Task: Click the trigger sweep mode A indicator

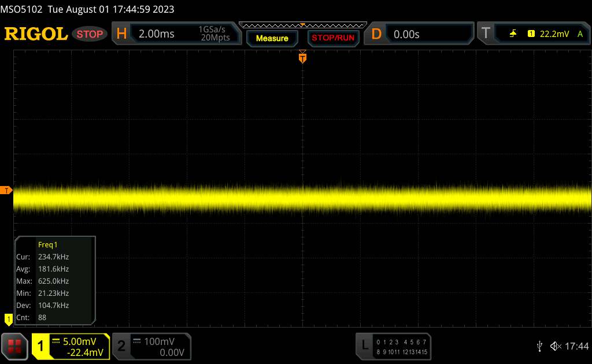Action: coord(580,34)
